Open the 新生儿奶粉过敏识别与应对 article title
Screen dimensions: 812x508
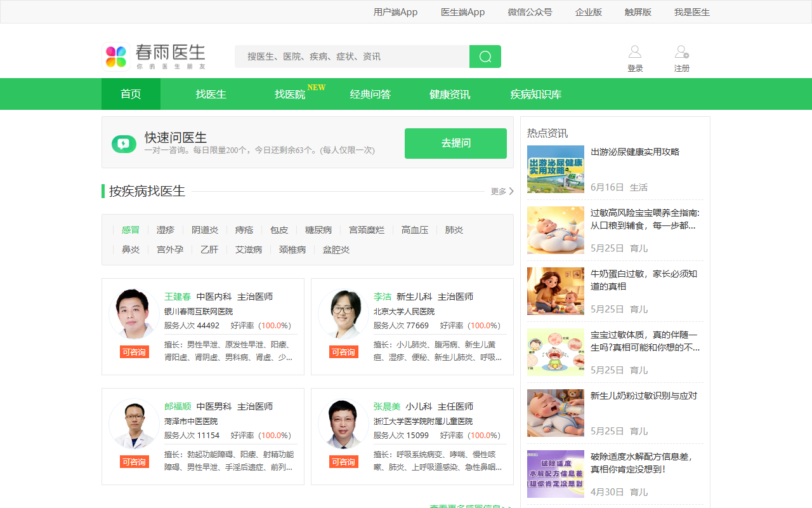pos(644,396)
